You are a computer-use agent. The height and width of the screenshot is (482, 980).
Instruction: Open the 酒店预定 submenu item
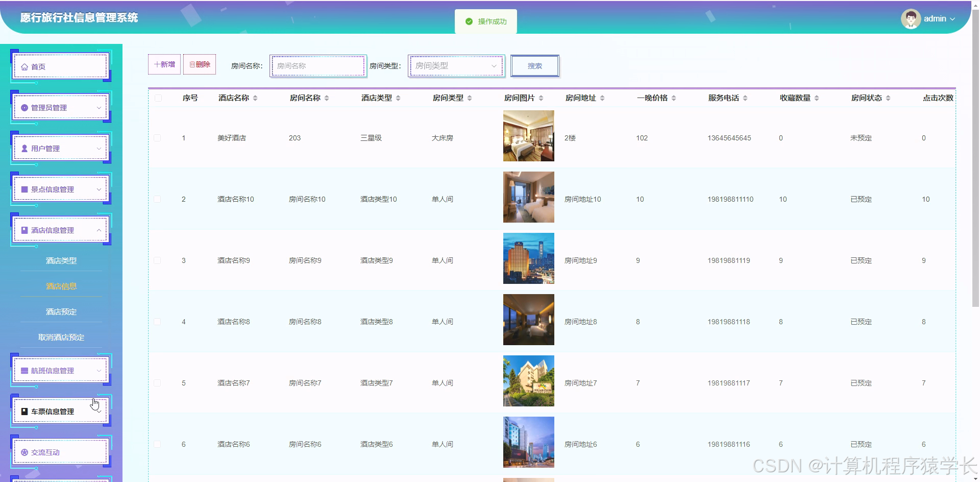pos(61,311)
